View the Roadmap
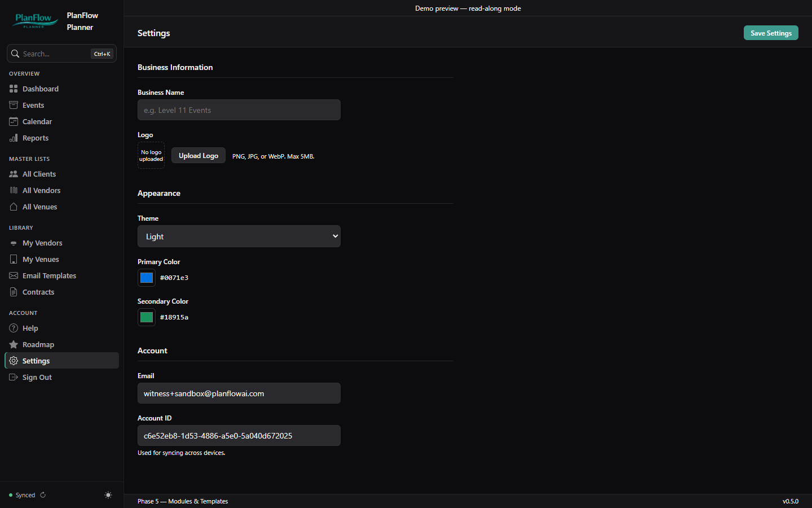Image resolution: width=812 pixels, height=508 pixels. [x=62, y=344]
